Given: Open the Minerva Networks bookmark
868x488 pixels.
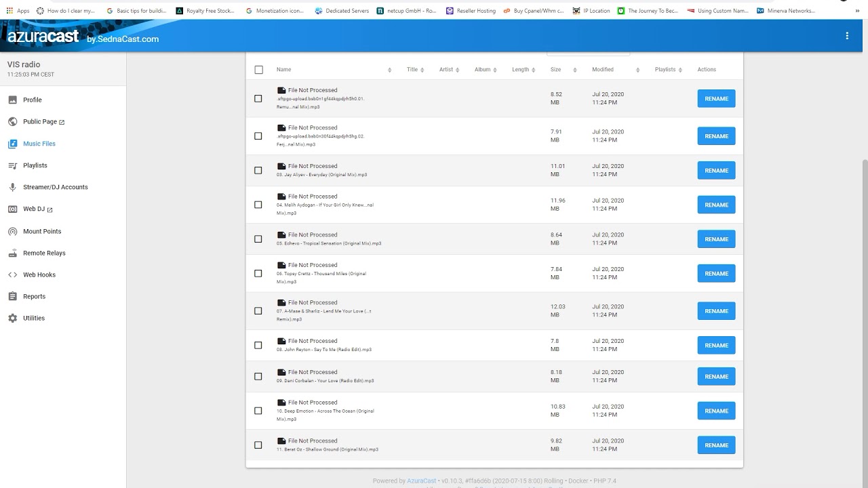Looking at the screenshot, I should coord(786,11).
